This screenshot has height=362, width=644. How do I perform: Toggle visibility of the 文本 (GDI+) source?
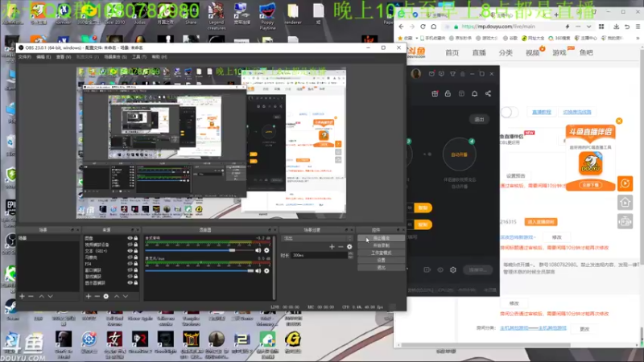click(x=130, y=251)
